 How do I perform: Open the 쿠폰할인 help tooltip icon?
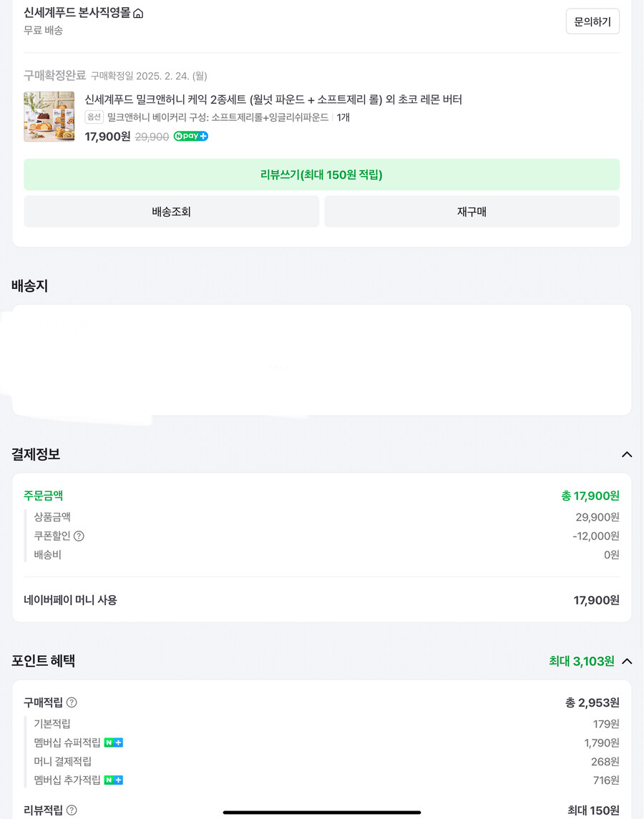click(79, 536)
